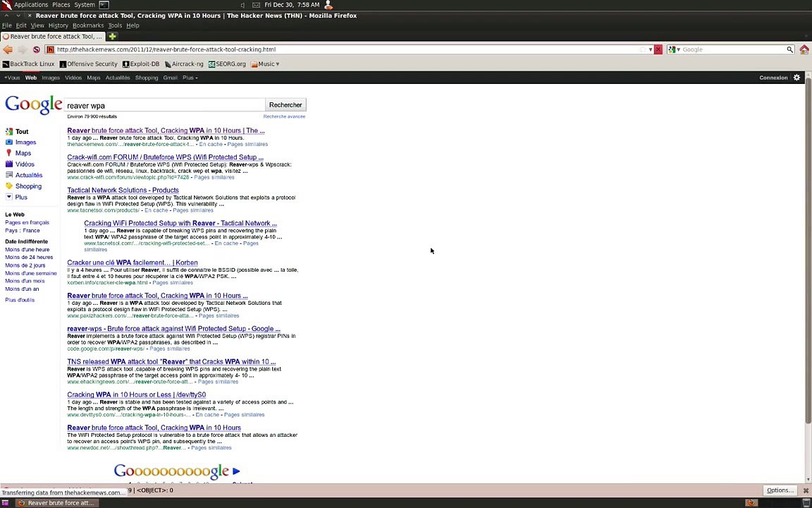Filter by Pages en français
This screenshot has height=508, width=812.
pos(27,222)
